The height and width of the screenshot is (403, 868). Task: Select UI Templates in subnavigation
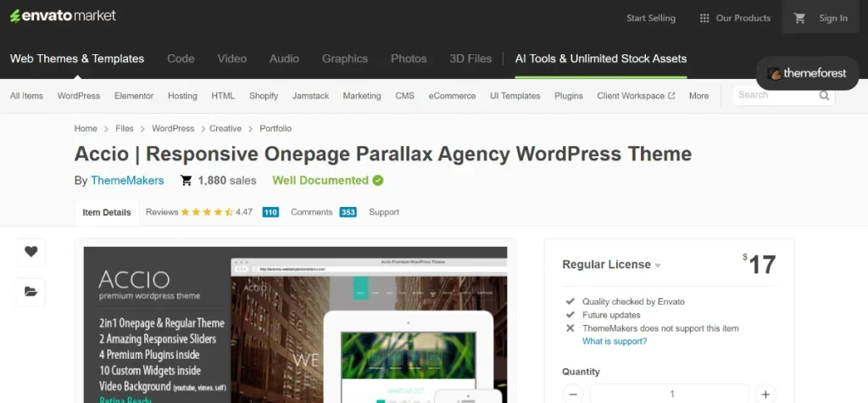coord(515,96)
